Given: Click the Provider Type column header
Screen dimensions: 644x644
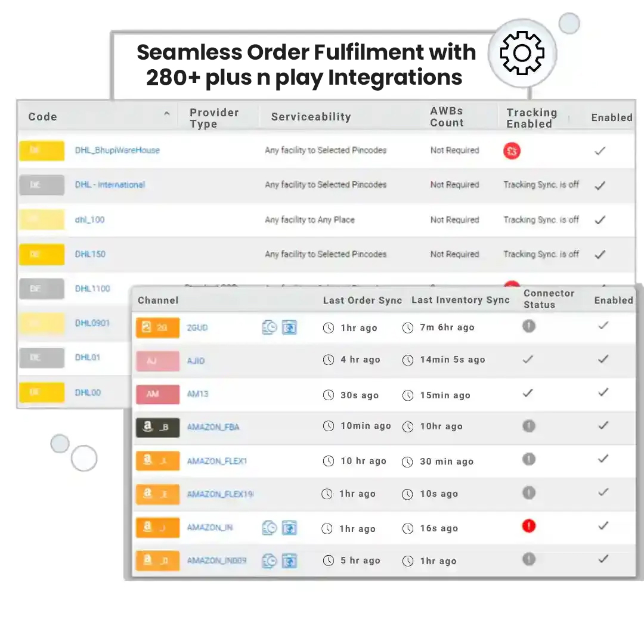Looking at the screenshot, I should pyautogui.click(x=214, y=117).
